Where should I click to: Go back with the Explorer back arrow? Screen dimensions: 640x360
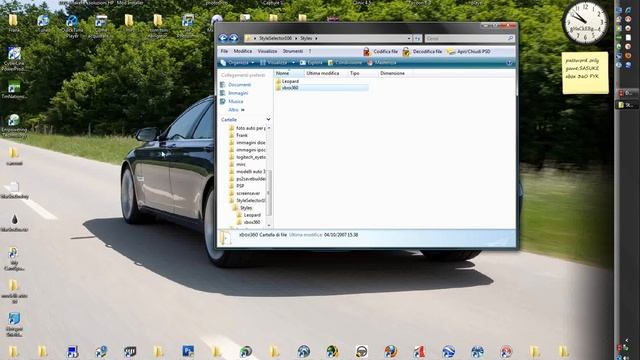point(223,38)
